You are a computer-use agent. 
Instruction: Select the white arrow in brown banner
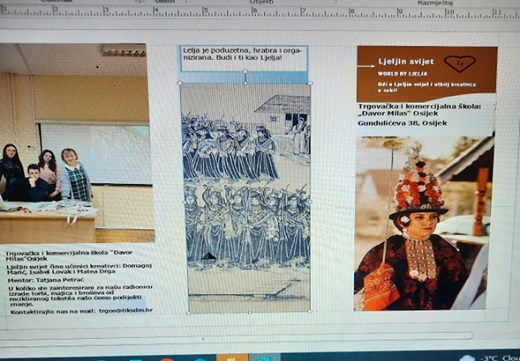point(366,66)
